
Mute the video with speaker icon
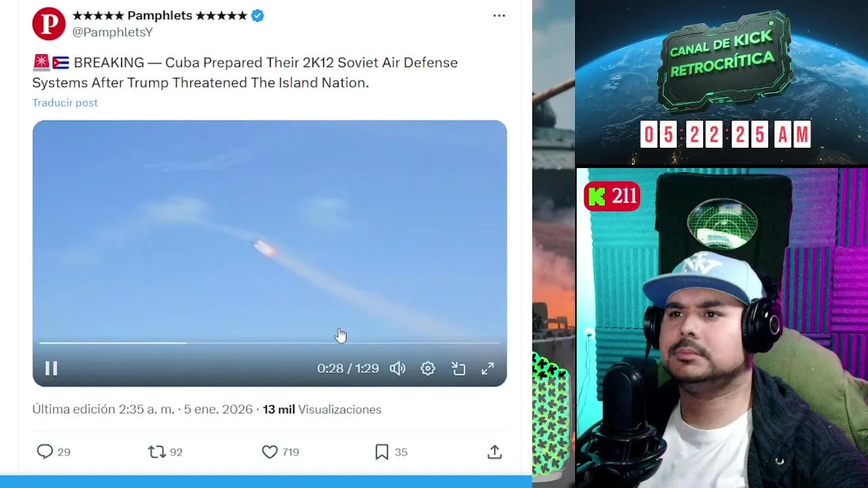click(x=397, y=368)
